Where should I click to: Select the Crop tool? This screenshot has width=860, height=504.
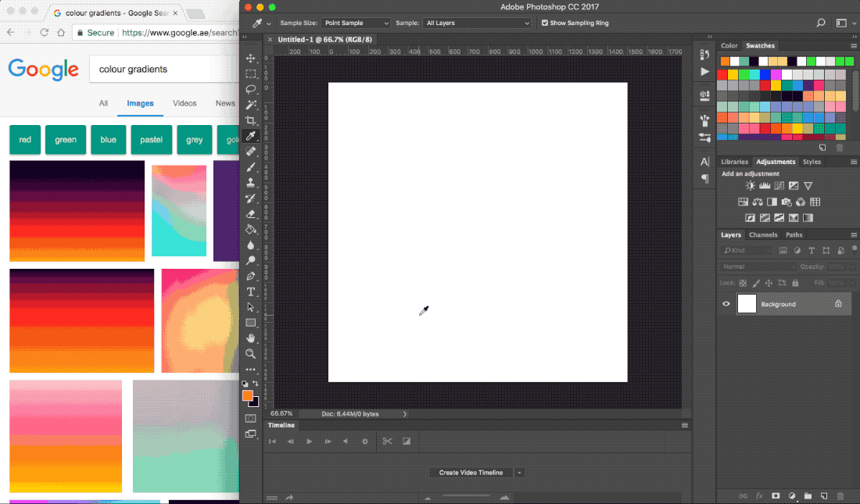[x=252, y=120]
